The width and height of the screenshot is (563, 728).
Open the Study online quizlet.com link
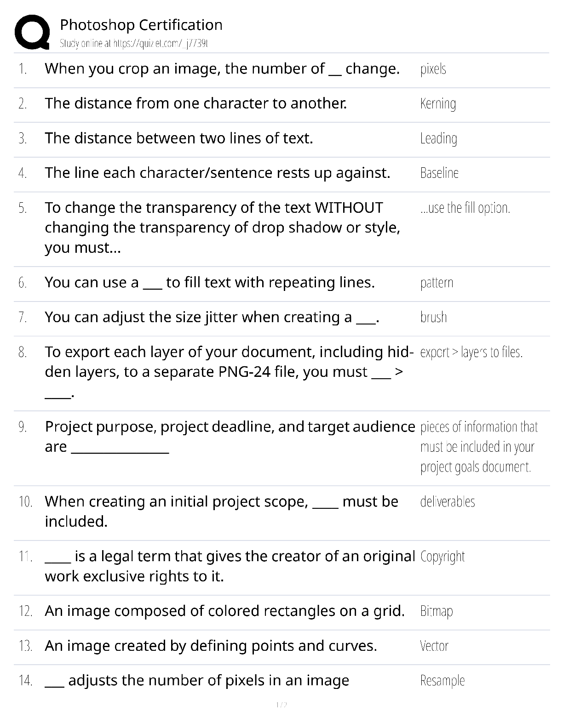(x=134, y=44)
